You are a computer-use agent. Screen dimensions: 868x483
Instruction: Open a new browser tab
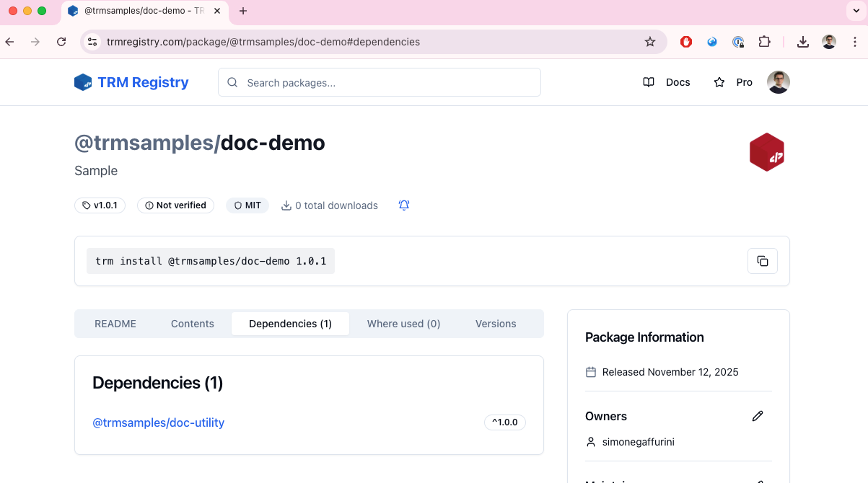pos(243,11)
